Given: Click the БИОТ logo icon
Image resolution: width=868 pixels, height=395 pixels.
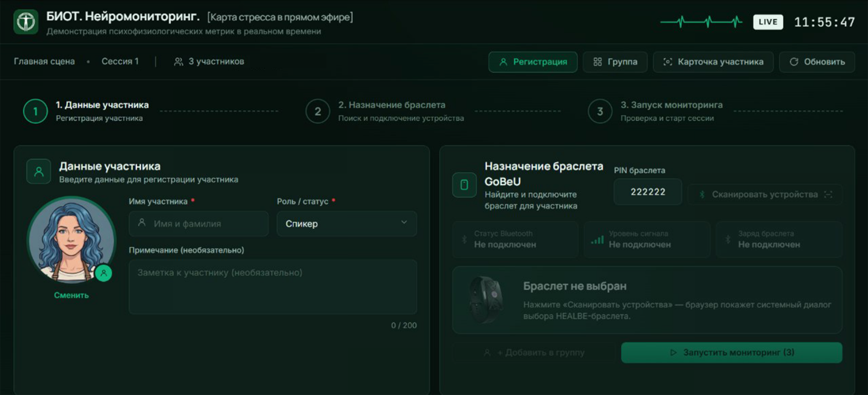Looking at the screenshot, I should tap(26, 21).
